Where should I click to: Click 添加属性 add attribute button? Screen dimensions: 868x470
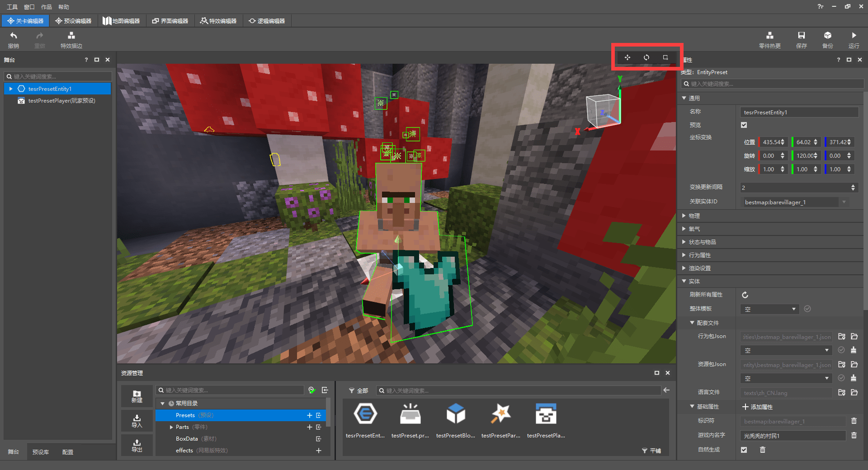(757, 407)
